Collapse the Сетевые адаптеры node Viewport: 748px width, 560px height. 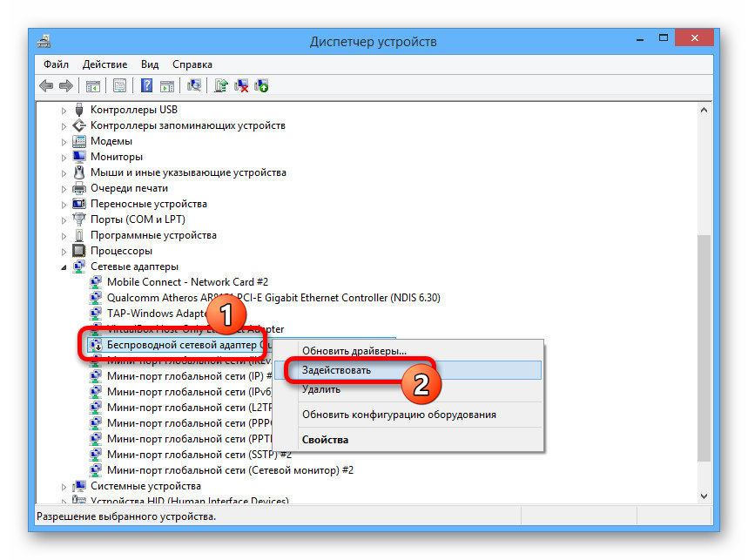[x=64, y=267]
